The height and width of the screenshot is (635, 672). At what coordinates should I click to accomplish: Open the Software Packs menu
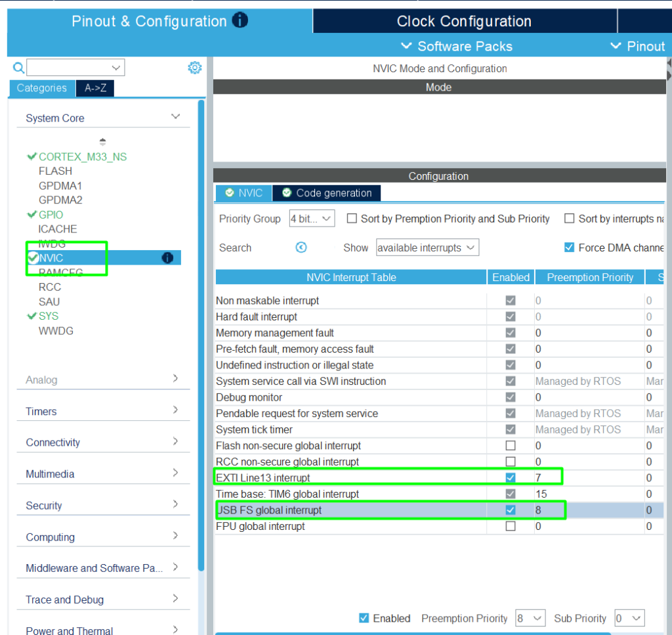(x=457, y=46)
